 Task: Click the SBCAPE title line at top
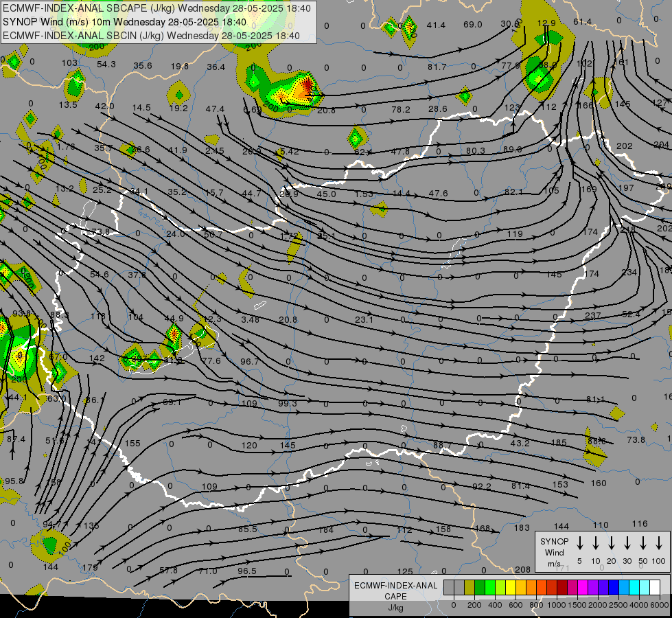pyautogui.click(x=157, y=8)
